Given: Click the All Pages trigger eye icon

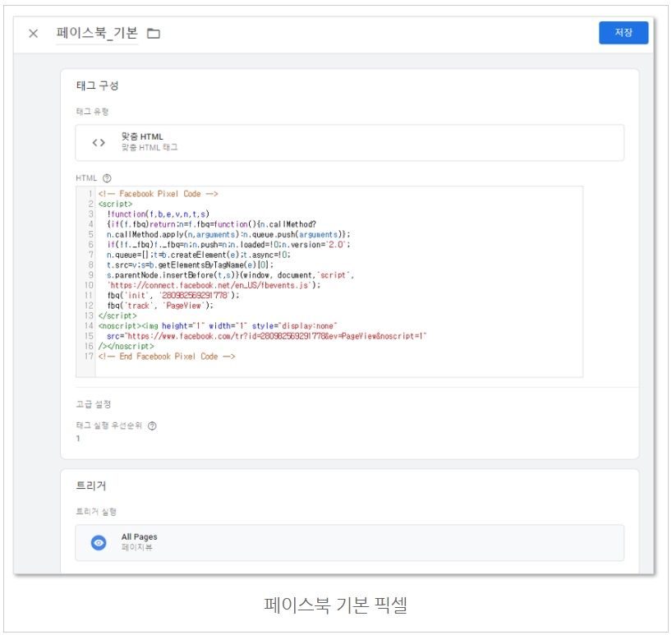Looking at the screenshot, I should pyautogui.click(x=99, y=542).
